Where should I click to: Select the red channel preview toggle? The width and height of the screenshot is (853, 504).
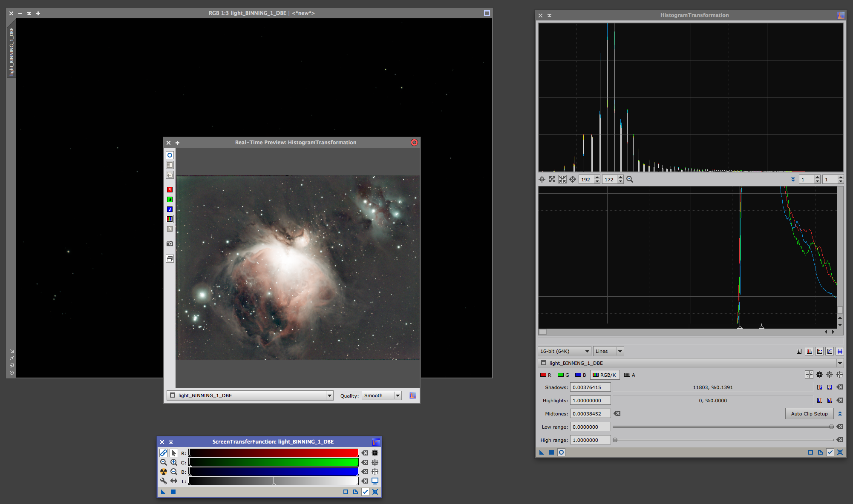170,190
